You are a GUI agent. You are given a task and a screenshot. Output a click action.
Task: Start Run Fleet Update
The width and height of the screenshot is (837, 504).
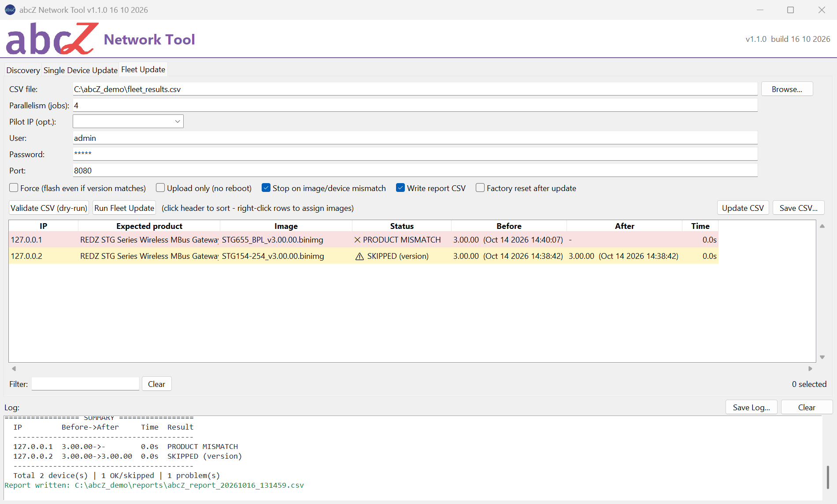[x=124, y=208]
